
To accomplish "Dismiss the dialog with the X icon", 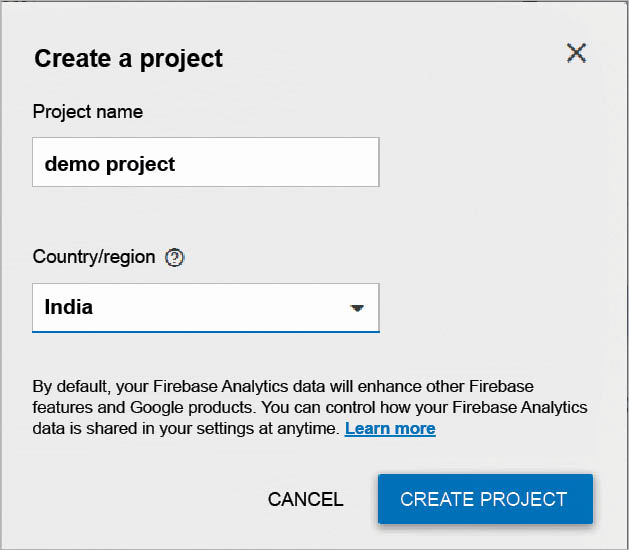I will 576,54.
